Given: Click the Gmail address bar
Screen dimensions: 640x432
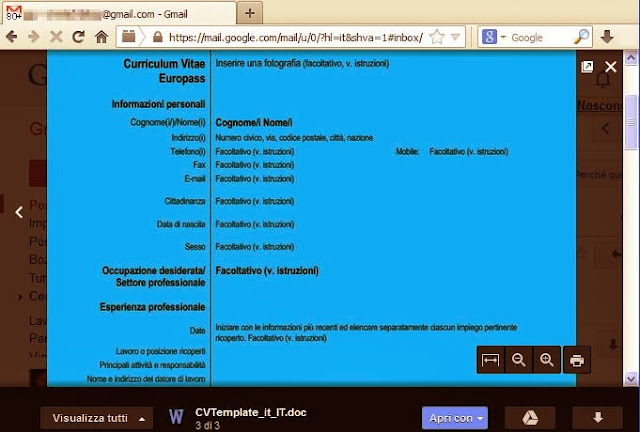Looking at the screenshot, I should (290, 37).
